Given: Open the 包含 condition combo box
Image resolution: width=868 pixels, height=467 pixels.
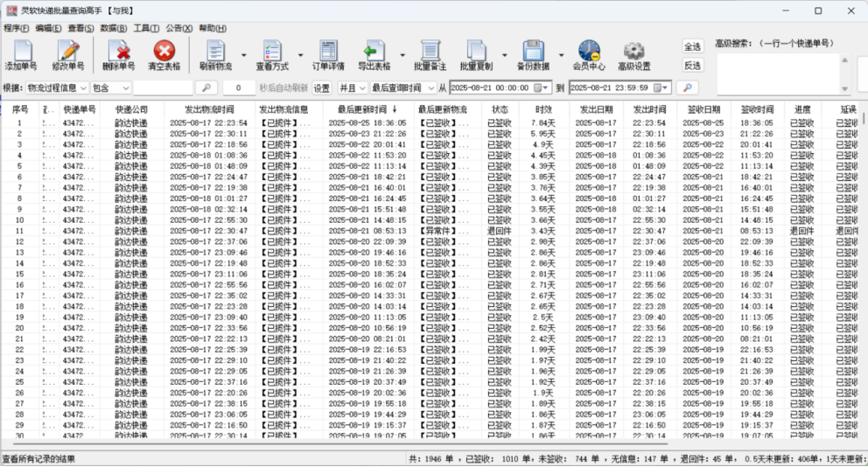Looking at the screenshot, I should tap(111, 88).
